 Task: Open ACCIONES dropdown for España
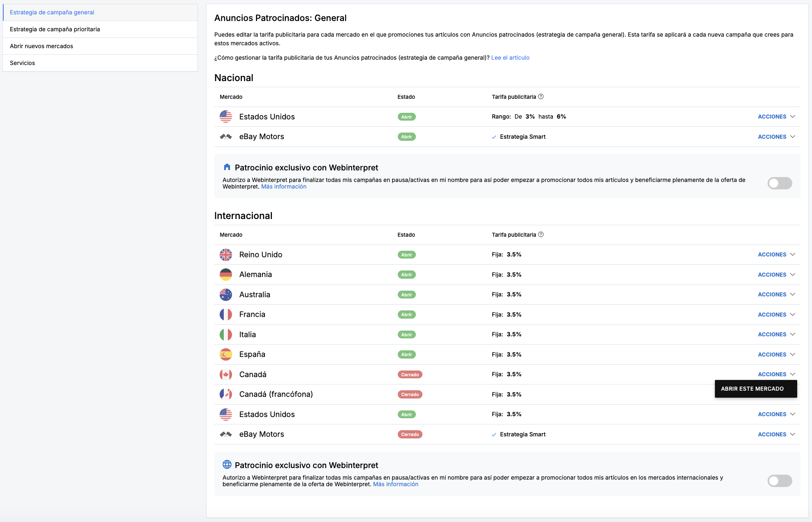776,354
